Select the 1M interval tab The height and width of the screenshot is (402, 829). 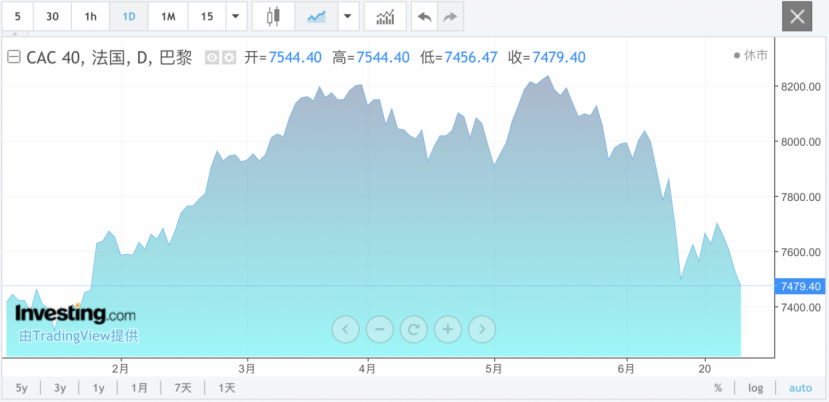(168, 17)
